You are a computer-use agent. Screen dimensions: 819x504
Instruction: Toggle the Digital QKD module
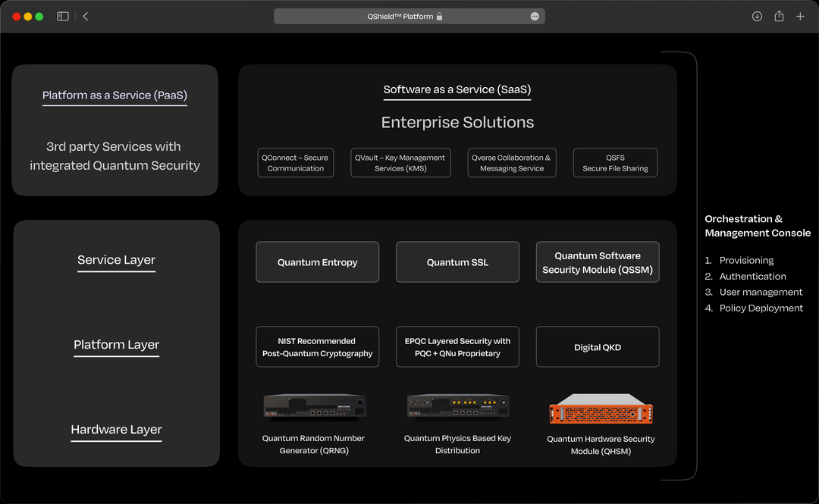point(597,346)
